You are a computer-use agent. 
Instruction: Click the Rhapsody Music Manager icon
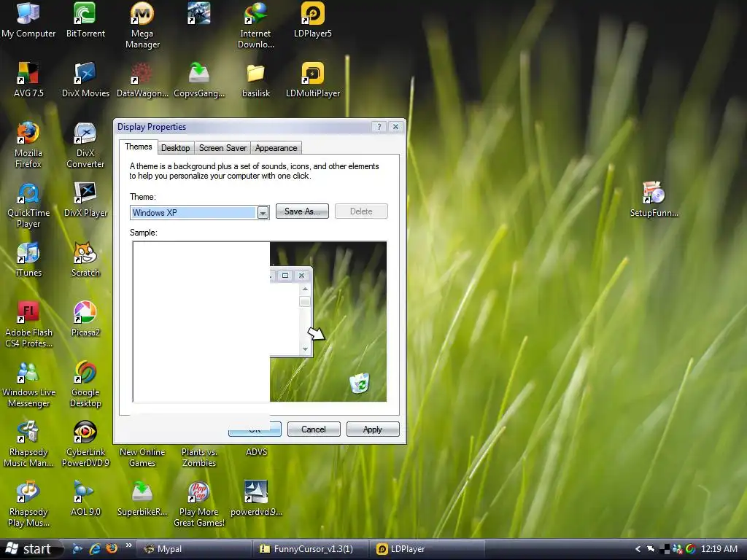coord(28,445)
